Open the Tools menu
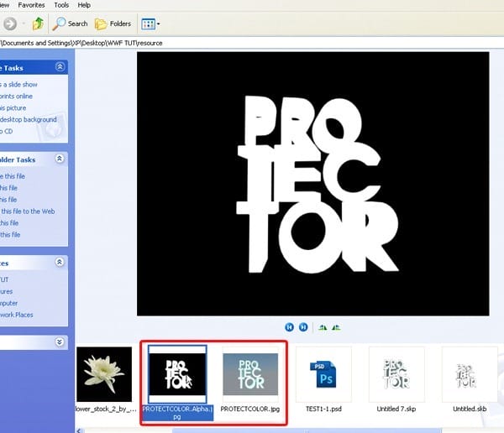504x433 pixels. coord(61,5)
